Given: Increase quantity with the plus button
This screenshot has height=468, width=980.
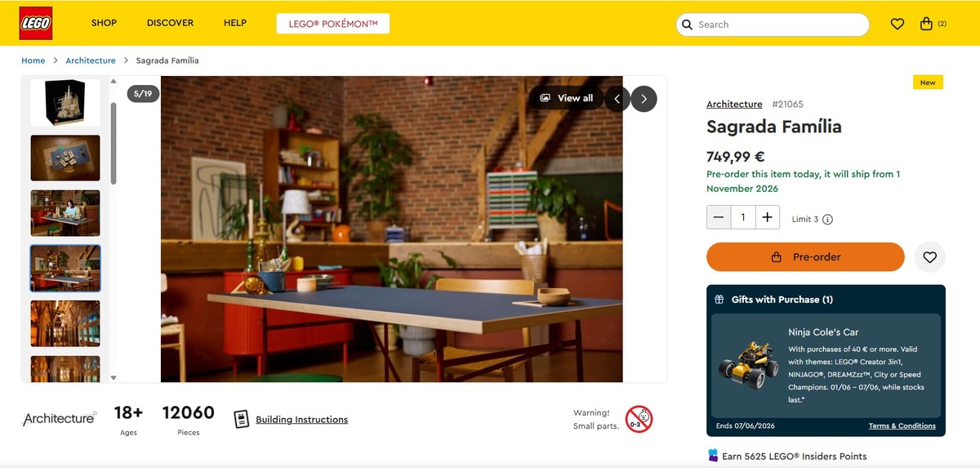Looking at the screenshot, I should (x=767, y=217).
